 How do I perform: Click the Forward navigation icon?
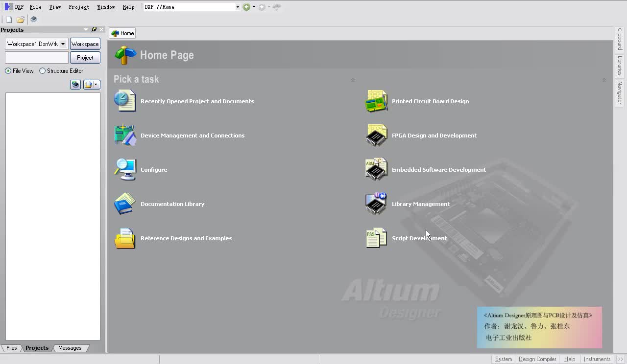pos(262,7)
